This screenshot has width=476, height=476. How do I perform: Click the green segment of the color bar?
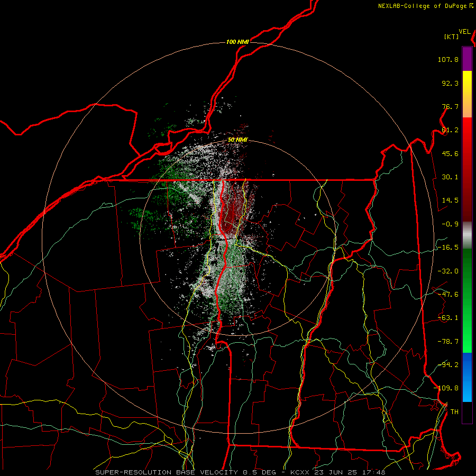pyautogui.click(x=467, y=300)
